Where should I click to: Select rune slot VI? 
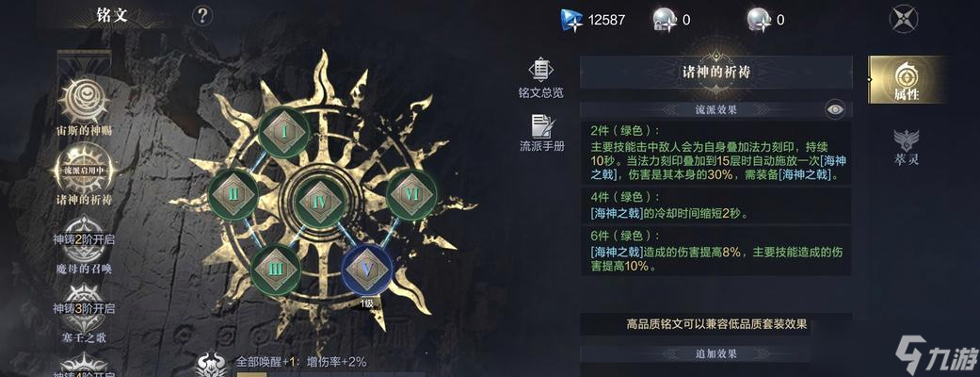click(411, 195)
